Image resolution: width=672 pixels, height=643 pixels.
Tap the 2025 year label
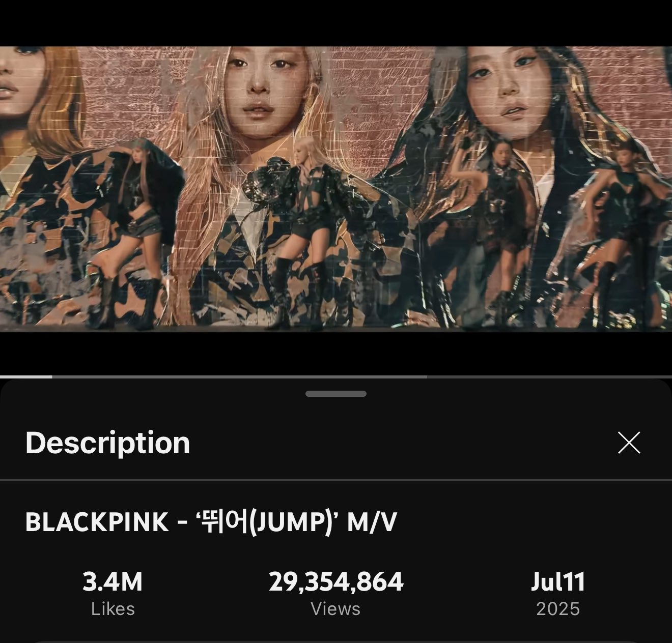pos(558,609)
